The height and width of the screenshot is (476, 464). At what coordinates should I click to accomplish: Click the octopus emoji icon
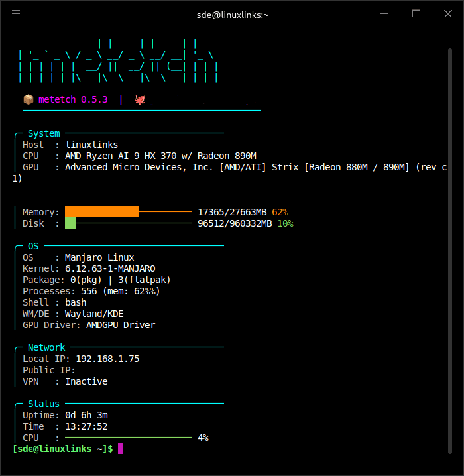point(140,100)
